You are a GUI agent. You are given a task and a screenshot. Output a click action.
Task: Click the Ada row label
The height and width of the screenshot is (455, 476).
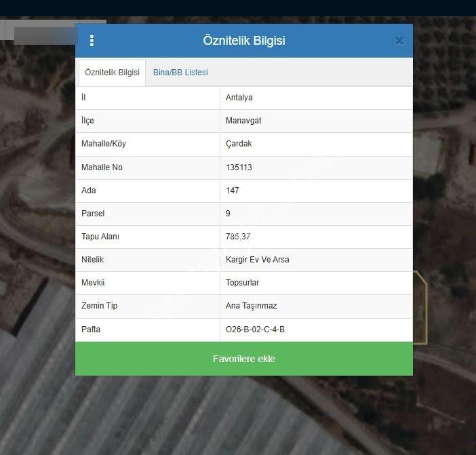[89, 191]
